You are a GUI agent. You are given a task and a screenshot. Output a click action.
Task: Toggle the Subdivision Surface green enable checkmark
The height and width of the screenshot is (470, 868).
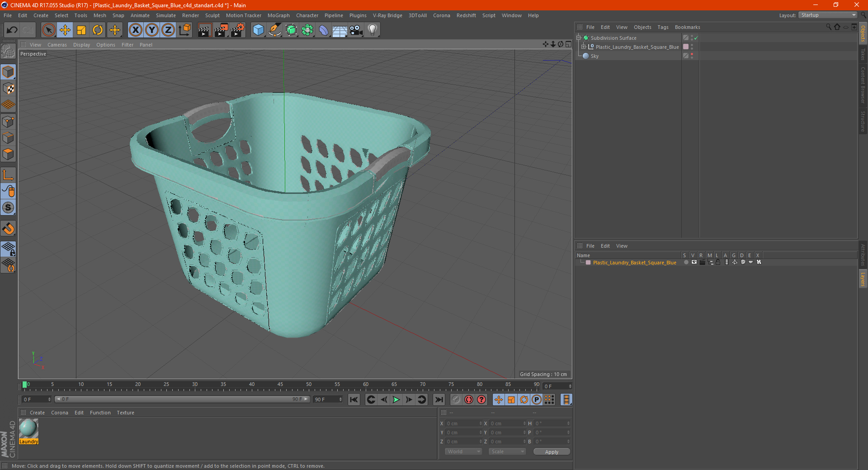pyautogui.click(x=696, y=38)
